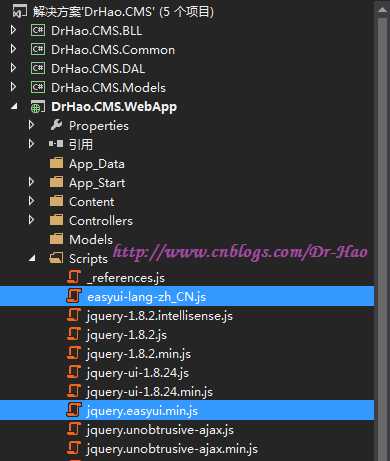Click the solution icon beside 解决方案'DrHao.CMS'
The height and width of the screenshot is (461, 390).
click(19, 12)
